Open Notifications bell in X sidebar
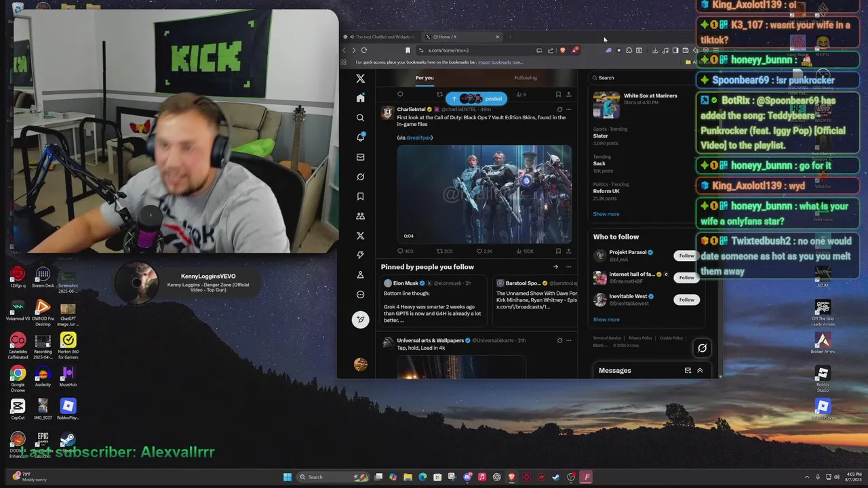The height and width of the screenshot is (488, 868). (x=361, y=137)
